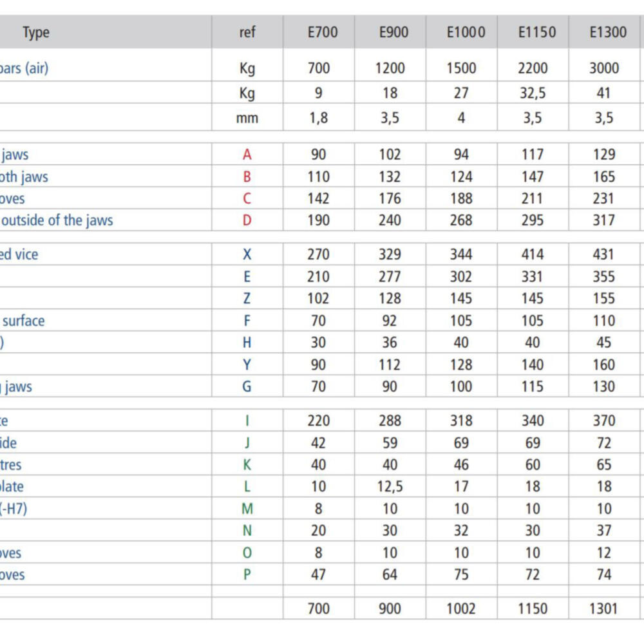Click the green ref letter M

tap(247, 509)
